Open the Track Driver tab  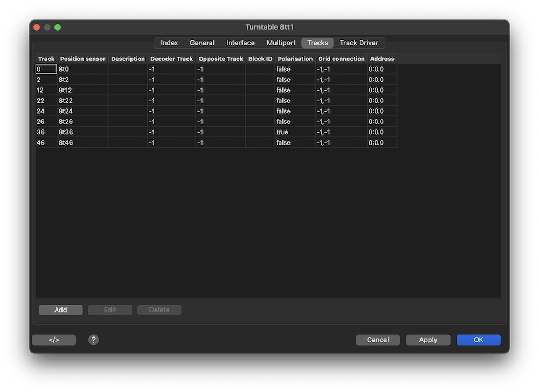click(358, 43)
